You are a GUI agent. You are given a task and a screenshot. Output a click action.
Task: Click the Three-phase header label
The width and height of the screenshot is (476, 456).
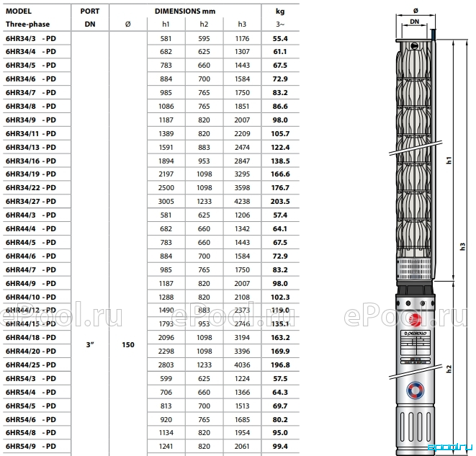[27, 24]
